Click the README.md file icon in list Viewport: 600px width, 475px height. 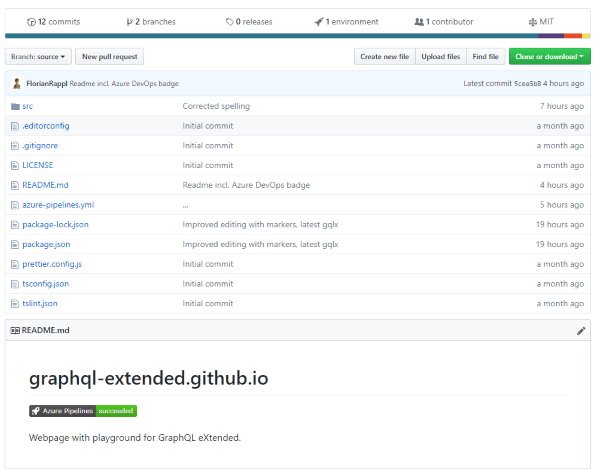tap(15, 185)
